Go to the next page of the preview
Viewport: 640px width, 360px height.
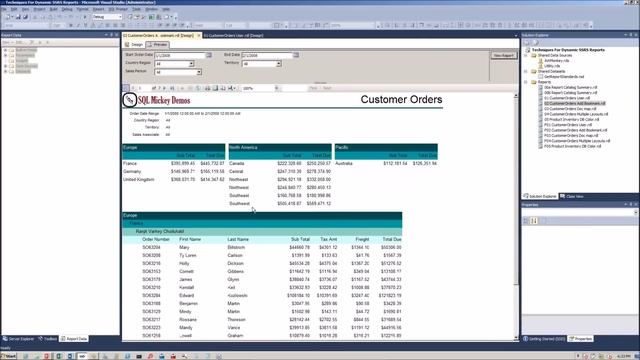pyautogui.click(x=164, y=88)
